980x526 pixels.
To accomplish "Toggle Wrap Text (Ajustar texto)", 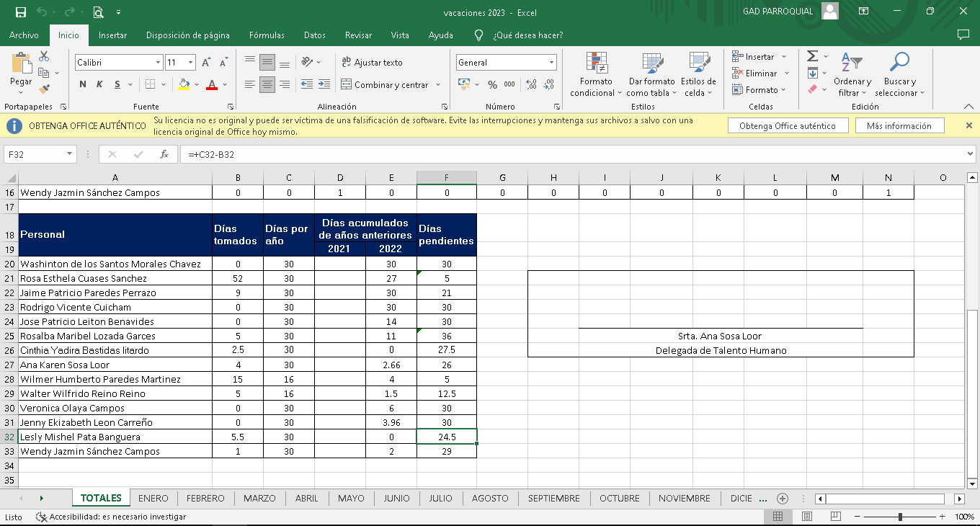I will pyautogui.click(x=371, y=63).
